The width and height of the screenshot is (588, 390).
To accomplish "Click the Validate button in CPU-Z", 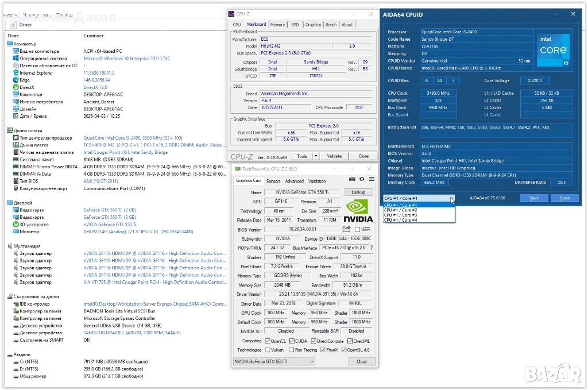I will coord(334,156).
